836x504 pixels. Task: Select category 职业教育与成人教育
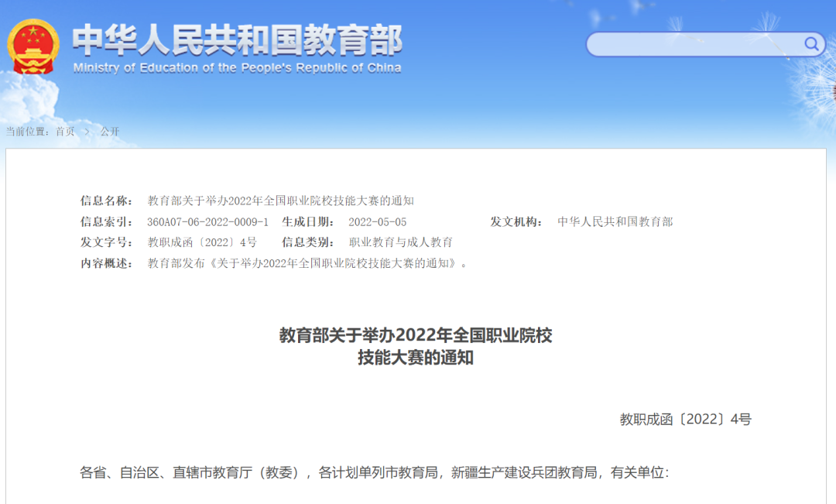click(x=401, y=242)
